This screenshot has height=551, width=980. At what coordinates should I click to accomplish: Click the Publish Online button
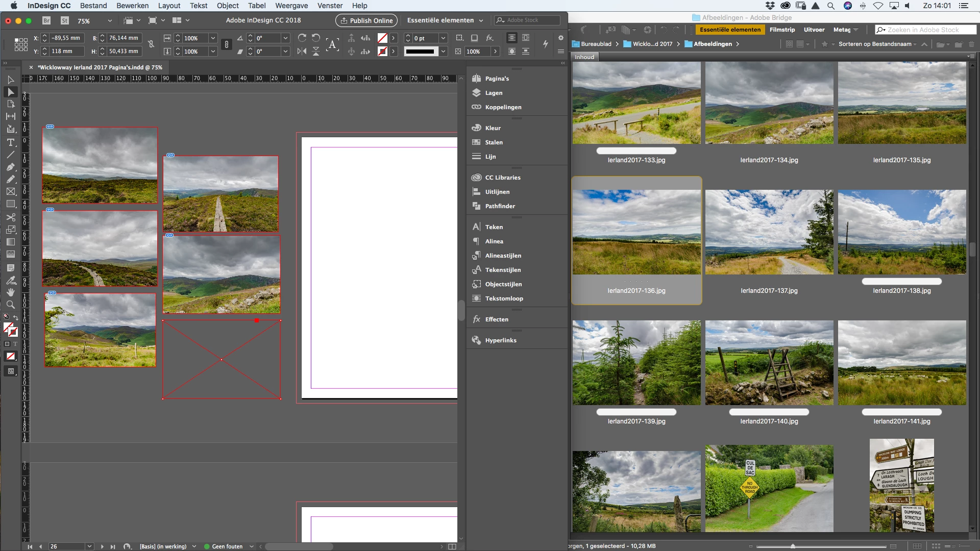[366, 20]
